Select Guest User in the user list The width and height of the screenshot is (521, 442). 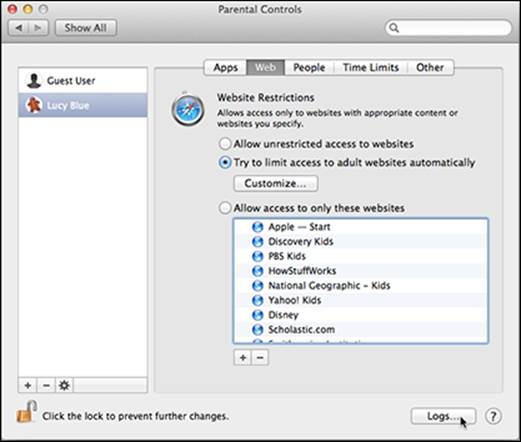point(83,80)
